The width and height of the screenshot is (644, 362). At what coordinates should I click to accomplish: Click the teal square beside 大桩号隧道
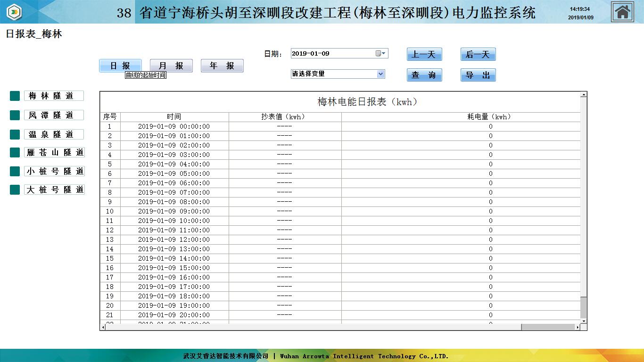[15, 189]
